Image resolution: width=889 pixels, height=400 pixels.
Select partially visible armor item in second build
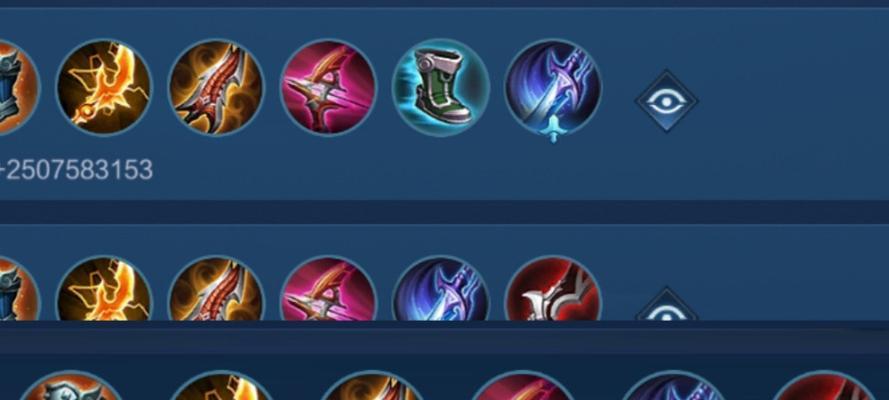click(x=19, y=288)
